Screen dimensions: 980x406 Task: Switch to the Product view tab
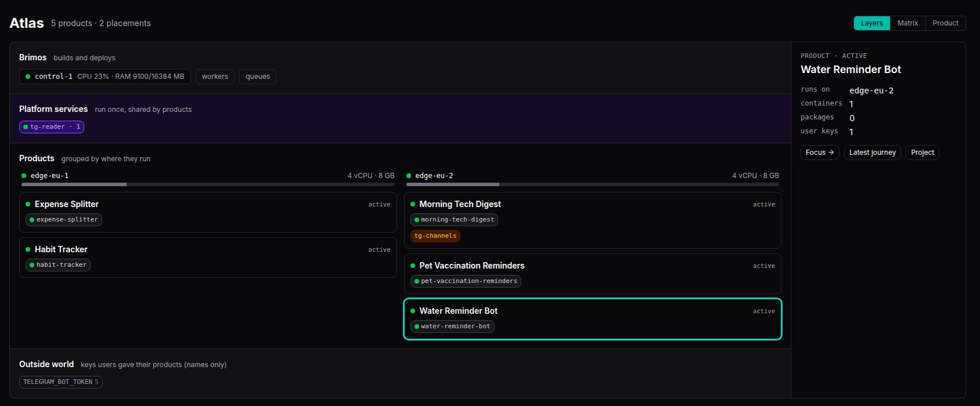(945, 23)
